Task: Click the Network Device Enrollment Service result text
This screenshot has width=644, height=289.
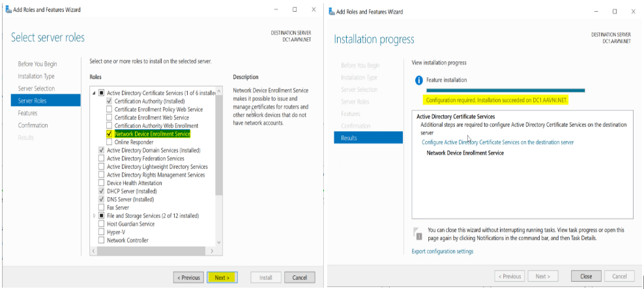Action: (x=465, y=153)
